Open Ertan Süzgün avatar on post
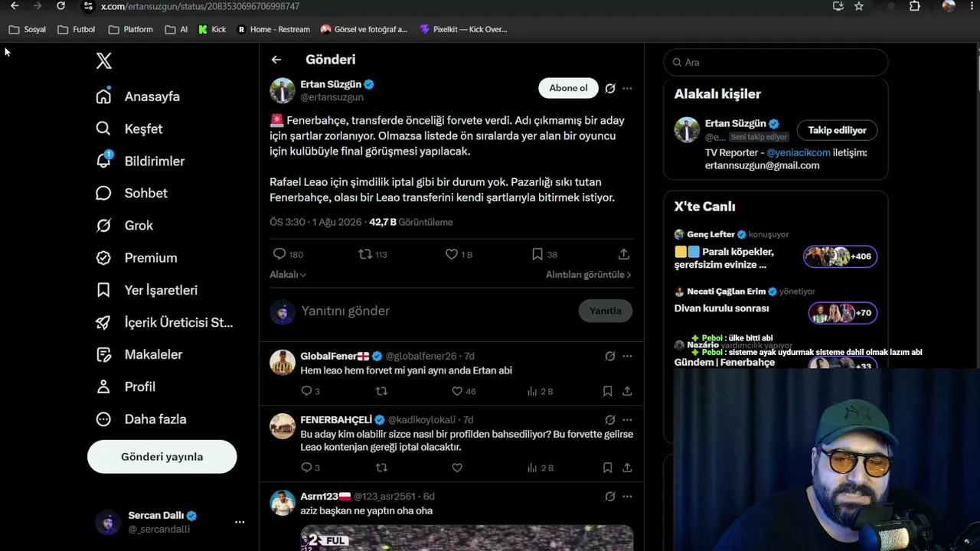Image resolution: width=980 pixels, height=551 pixels. coord(283,90)
